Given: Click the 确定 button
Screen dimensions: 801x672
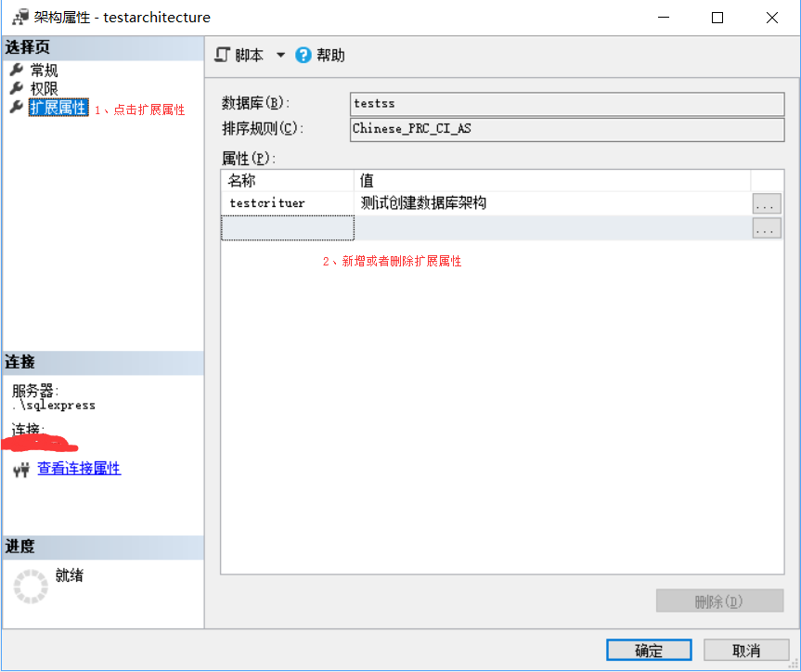Looking at the screenshot, I should coord(649,651).
